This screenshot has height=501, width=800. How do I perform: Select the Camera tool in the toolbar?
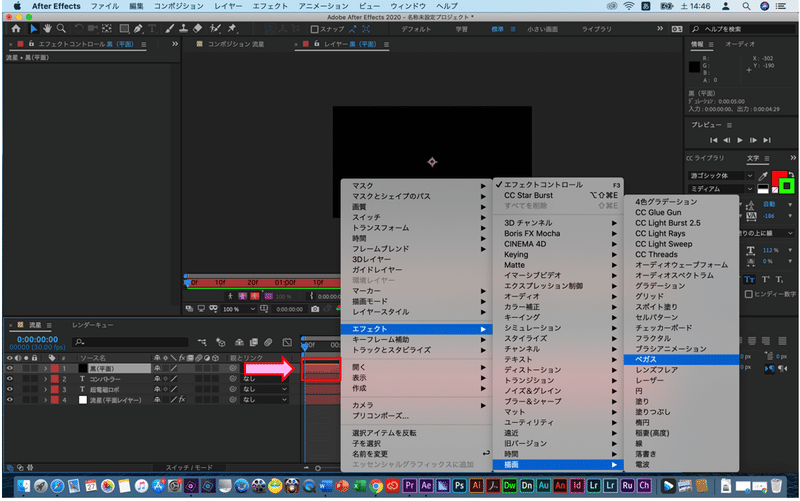pos(92,29)
